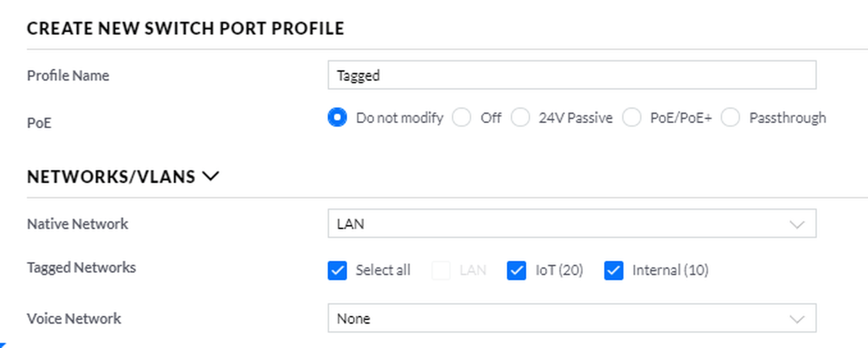This screenshot has height=348, width=868.
Task: Collapse the Networks/VLANs section chevron
Action: tap(211, 177)
